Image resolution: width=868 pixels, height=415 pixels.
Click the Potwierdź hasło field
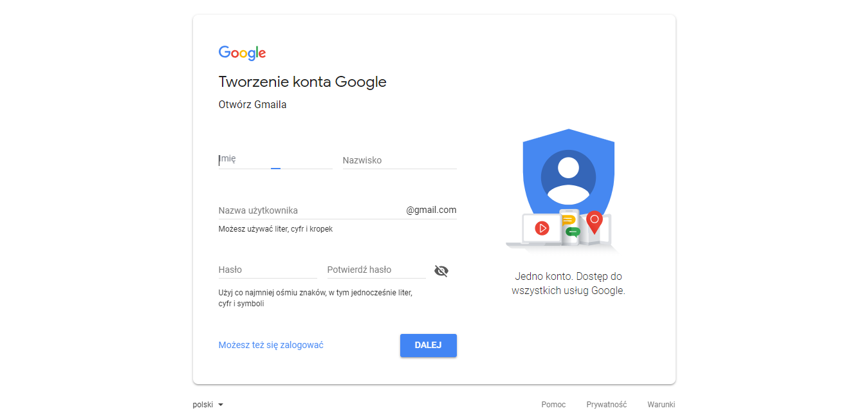pos(376,270)
